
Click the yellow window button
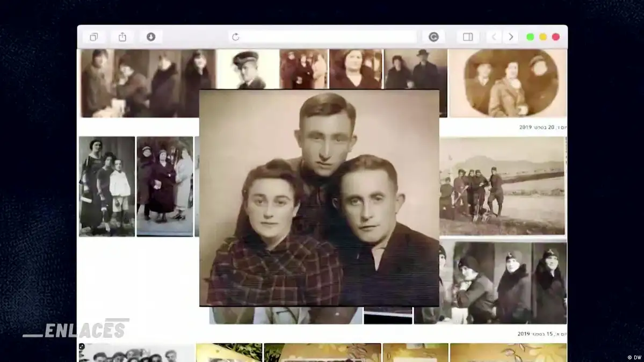[x=543, y=37]
